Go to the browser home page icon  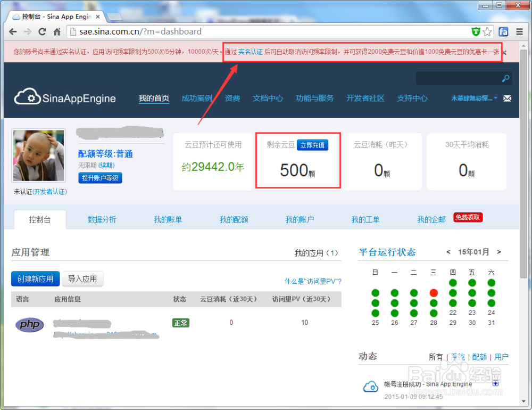click(x=57, y=31)
